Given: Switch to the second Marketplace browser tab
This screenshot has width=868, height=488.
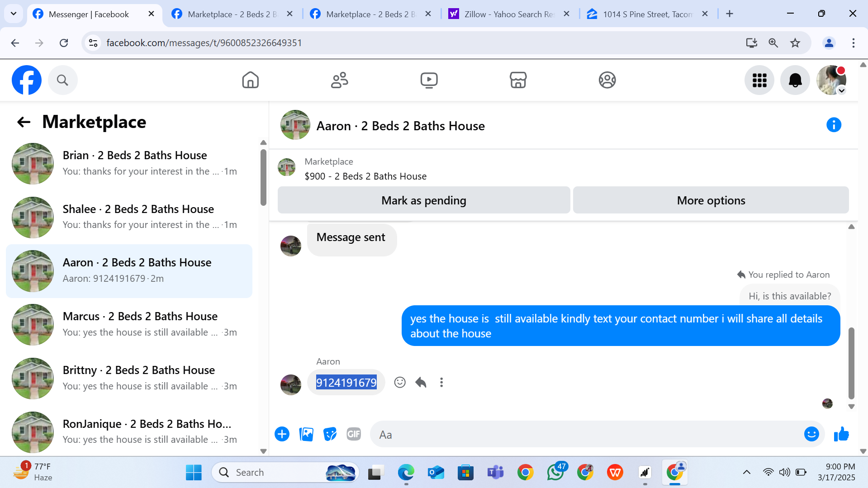Looking at the screenshot, I should [x=370, y=14].
